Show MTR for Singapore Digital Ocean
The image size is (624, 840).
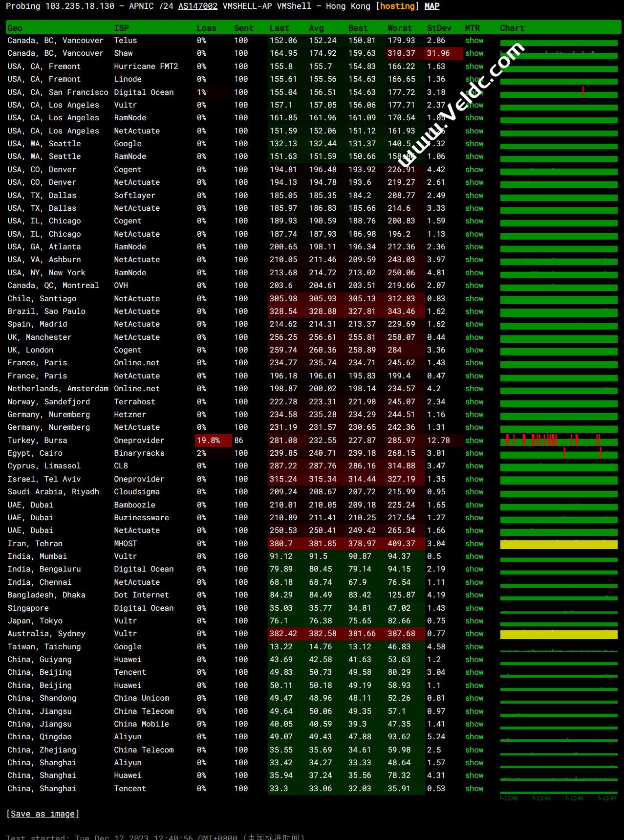[x=474, y=608]
